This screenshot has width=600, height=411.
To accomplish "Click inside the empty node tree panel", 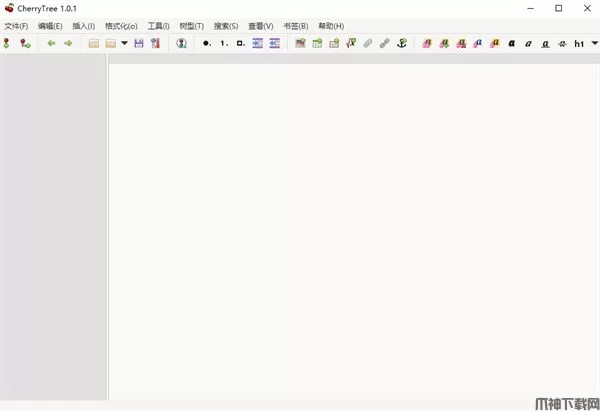I will (x=53, y=227).
